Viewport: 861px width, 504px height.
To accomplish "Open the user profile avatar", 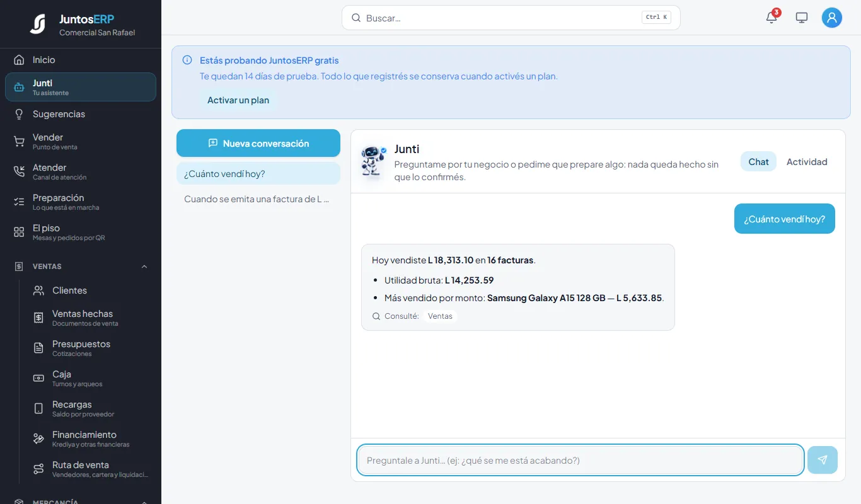I will [832, 18].
